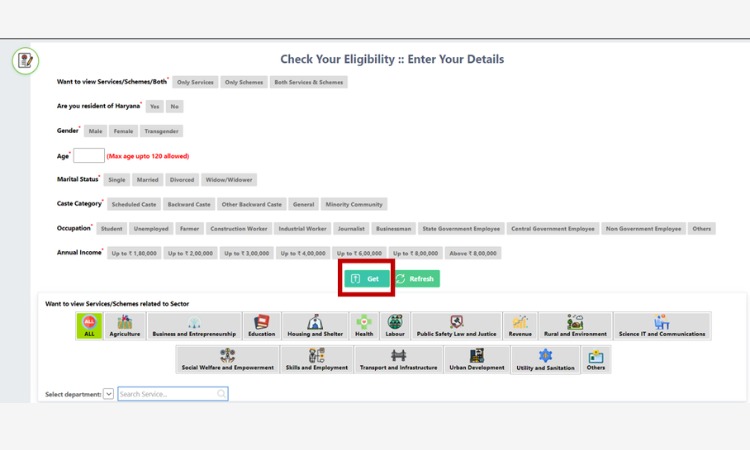The height and width of the screenshot is (450, 750).
Task: Set gender to Transgender
Action: point(161,131)
